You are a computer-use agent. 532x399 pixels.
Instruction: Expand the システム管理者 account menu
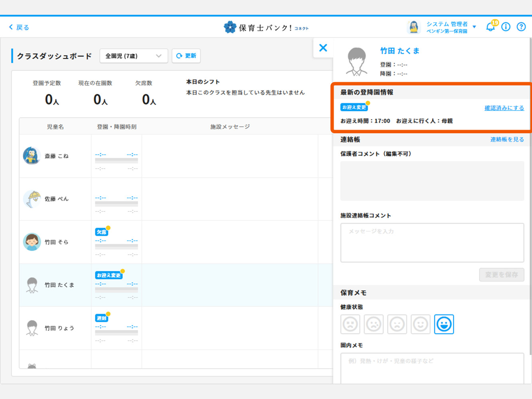[474, 27]
